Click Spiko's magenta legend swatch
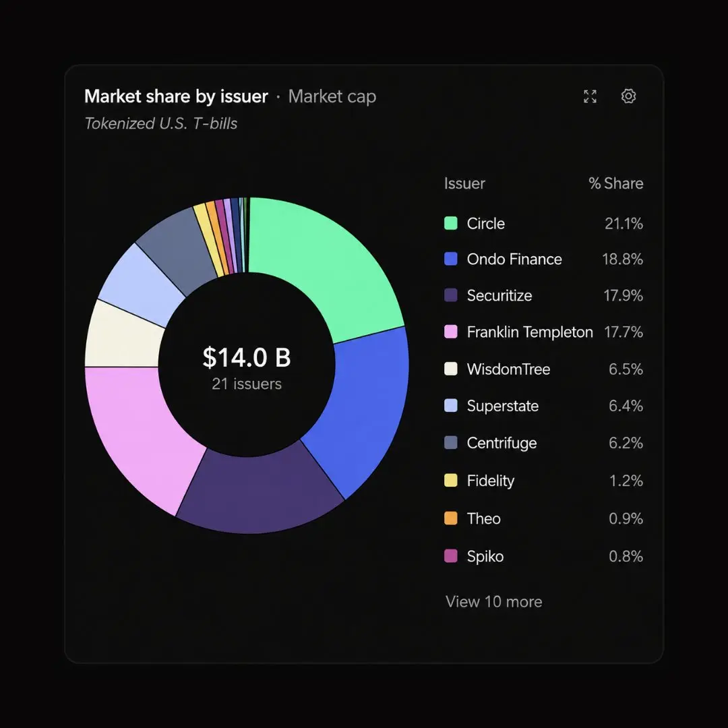The width and height of the screenshot is (728, 728). (451, 555)
